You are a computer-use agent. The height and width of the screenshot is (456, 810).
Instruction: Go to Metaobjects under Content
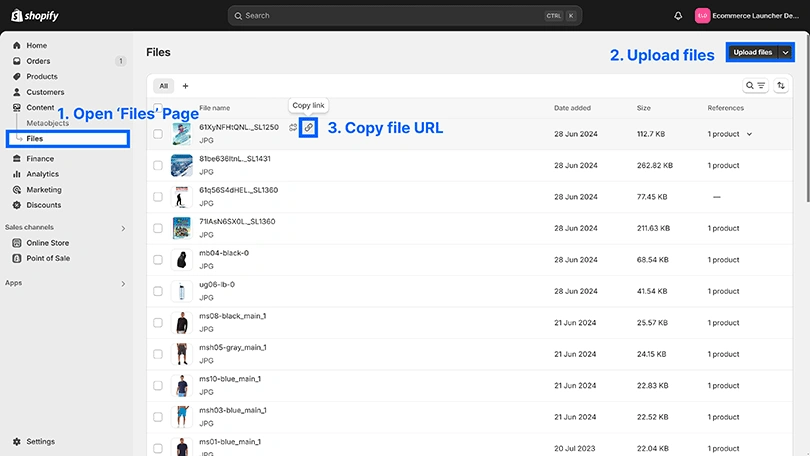click(x=47, y=122)
